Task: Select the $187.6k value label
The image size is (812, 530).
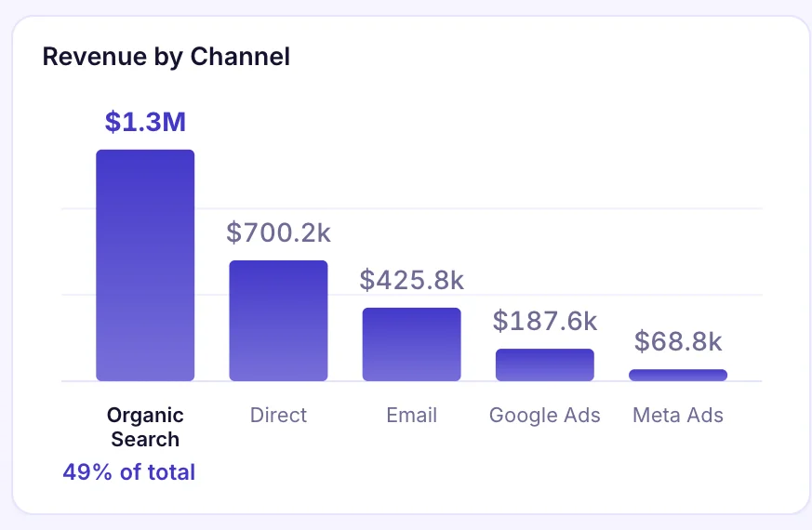Action: click(545, 321)
